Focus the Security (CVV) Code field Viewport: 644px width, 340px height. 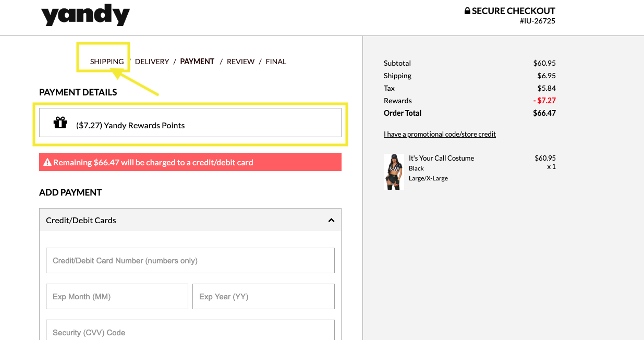[190, 332]
